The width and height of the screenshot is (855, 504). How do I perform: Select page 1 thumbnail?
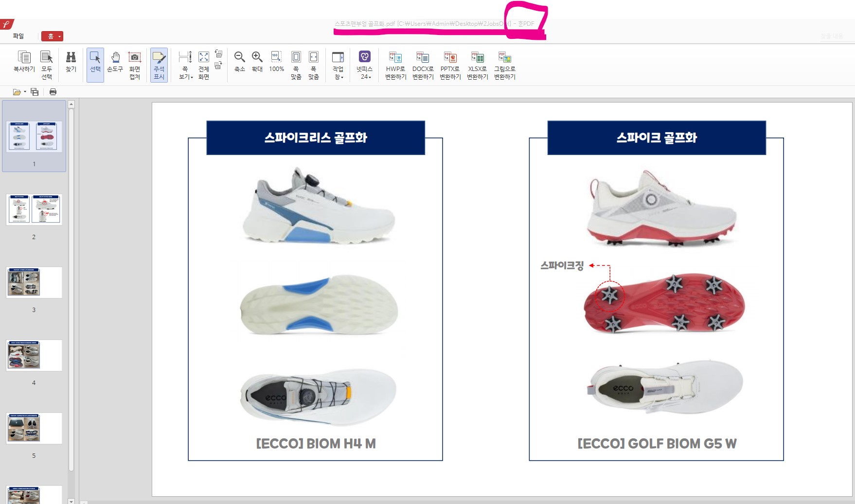pos(34,136)
